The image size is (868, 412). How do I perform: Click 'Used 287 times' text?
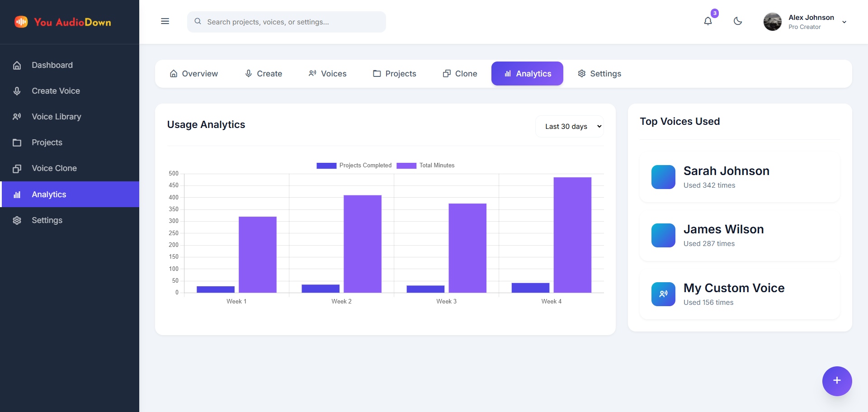point(709,244)
